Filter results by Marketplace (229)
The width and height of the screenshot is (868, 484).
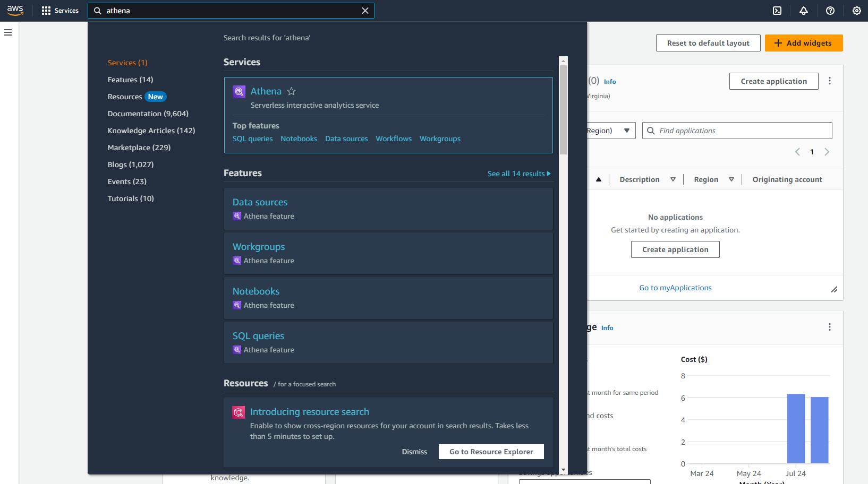pyautogui.click(x=139, y=148)
